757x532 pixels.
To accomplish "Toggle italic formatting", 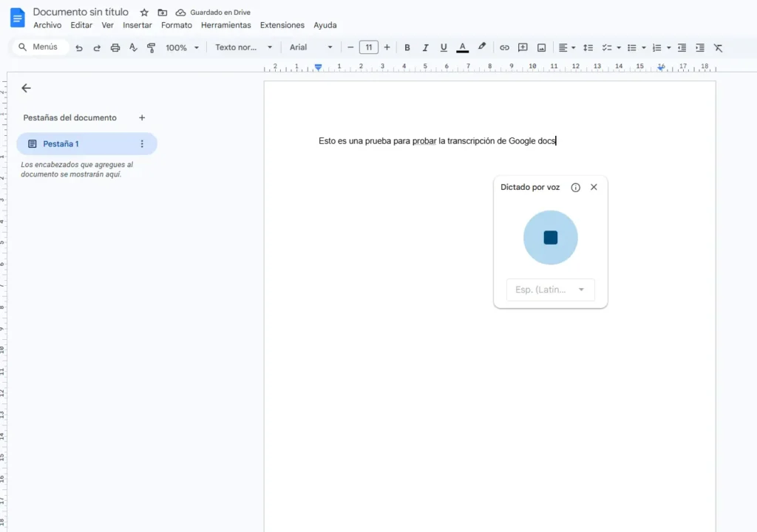I will [425, 47].
